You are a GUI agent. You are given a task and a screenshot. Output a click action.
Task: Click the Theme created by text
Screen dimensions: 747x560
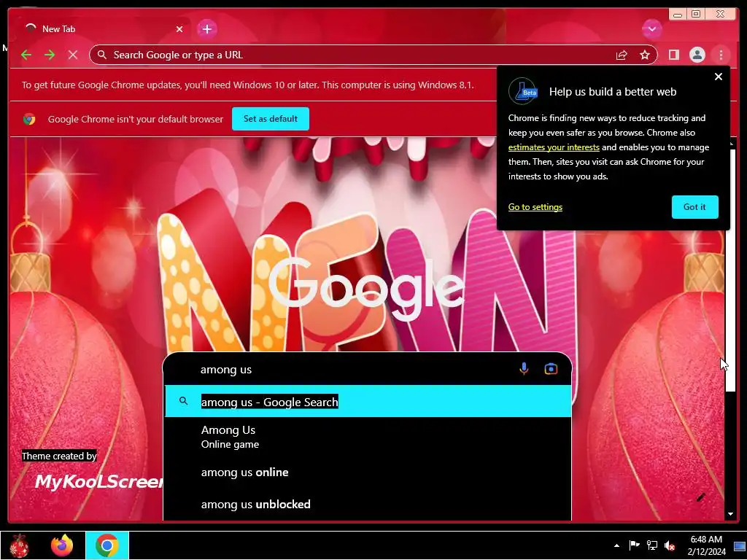click(x=59, y=456)
